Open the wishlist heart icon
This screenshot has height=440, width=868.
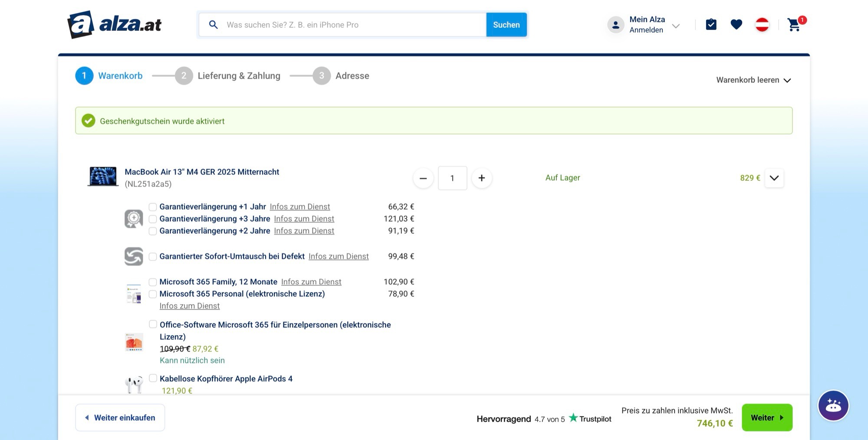tap(736, 25)
